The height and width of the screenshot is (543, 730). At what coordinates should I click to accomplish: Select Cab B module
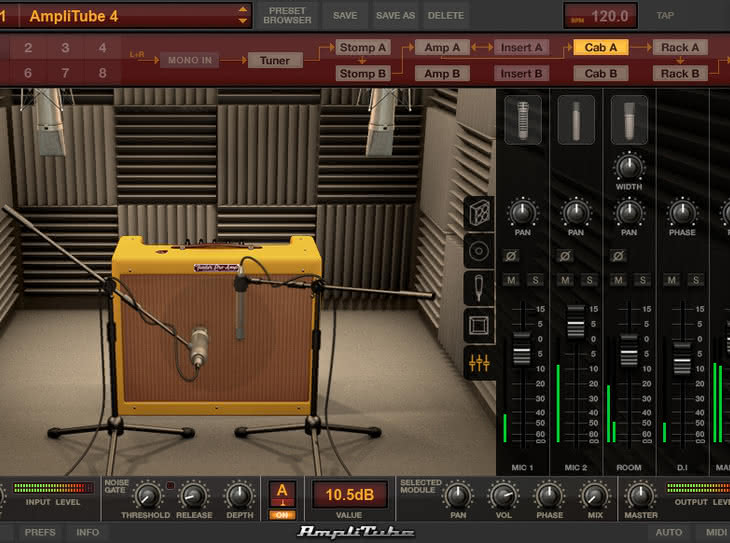coord(601,74)
